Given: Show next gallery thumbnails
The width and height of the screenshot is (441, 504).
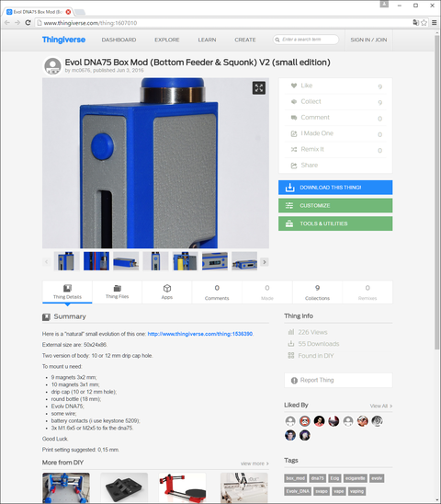Looking at the screenshot, I should (x=265, y=261).
